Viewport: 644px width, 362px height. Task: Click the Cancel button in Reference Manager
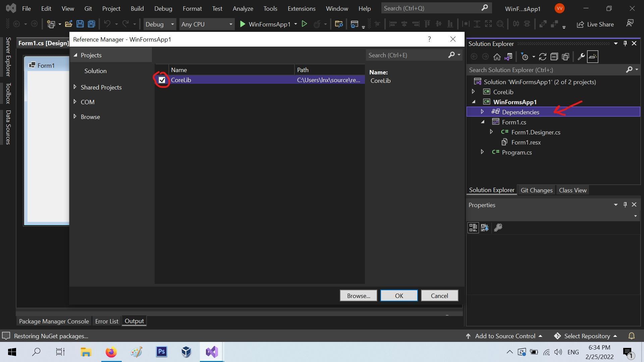439,296
